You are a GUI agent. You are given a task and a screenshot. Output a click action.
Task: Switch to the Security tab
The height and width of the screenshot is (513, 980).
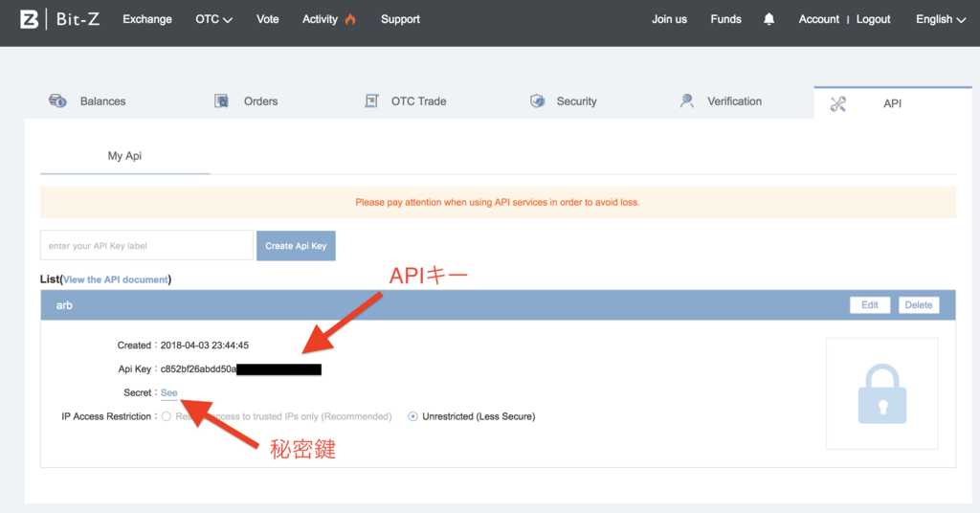(577, 101)
